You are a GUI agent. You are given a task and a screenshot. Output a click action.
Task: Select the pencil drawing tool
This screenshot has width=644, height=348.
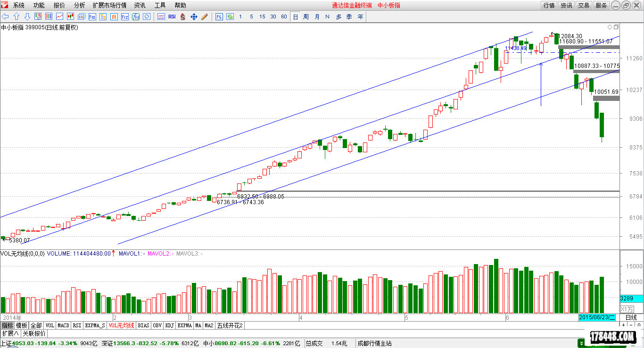(x=205, y=17)
